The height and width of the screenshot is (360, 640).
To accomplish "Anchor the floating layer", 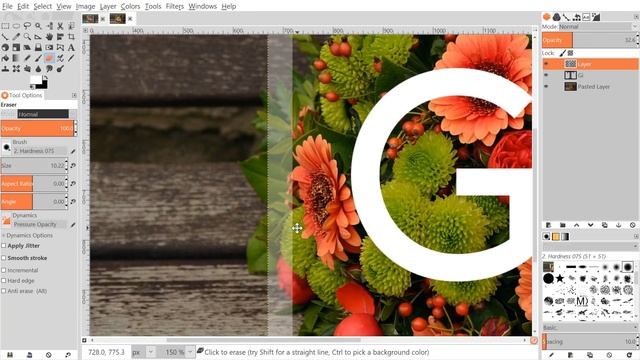I will pos(618,225).
